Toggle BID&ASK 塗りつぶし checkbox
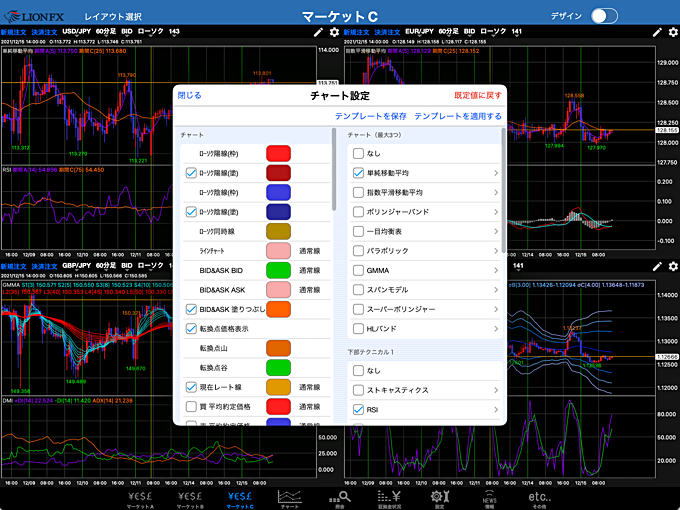Viewport: 680px width, 510px height. pos(191,309)
